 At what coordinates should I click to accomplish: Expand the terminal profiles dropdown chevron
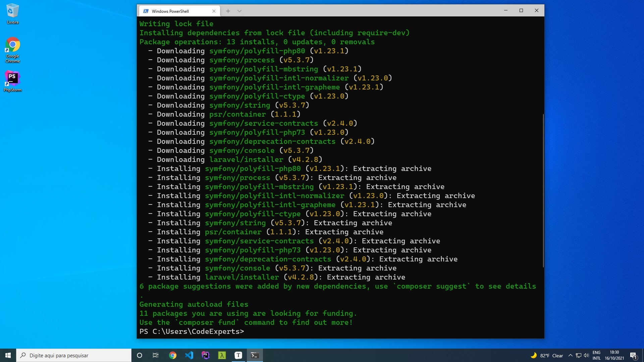(239, 11)
